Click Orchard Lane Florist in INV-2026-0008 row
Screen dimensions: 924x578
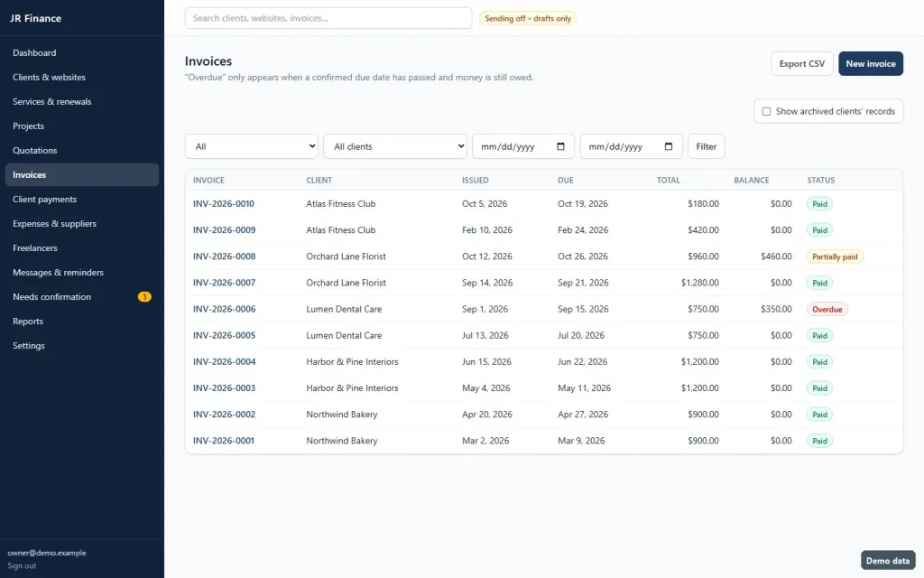click(346, 256)
